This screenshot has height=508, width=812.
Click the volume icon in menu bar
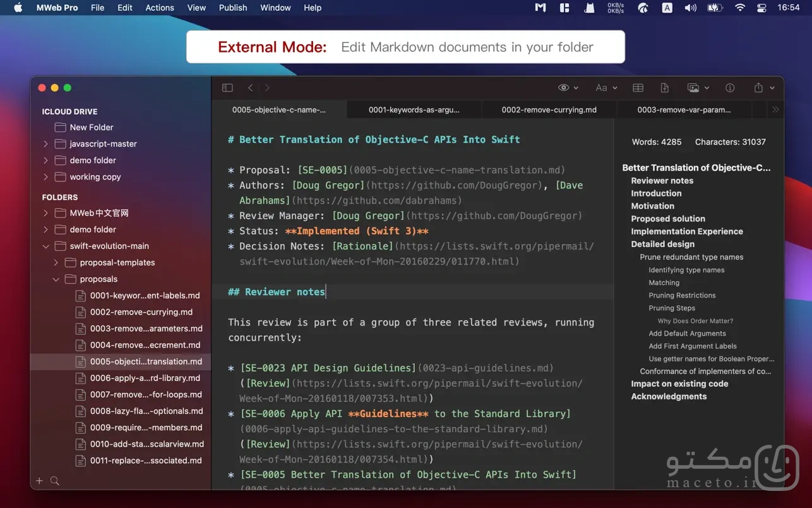coord(691,8)
